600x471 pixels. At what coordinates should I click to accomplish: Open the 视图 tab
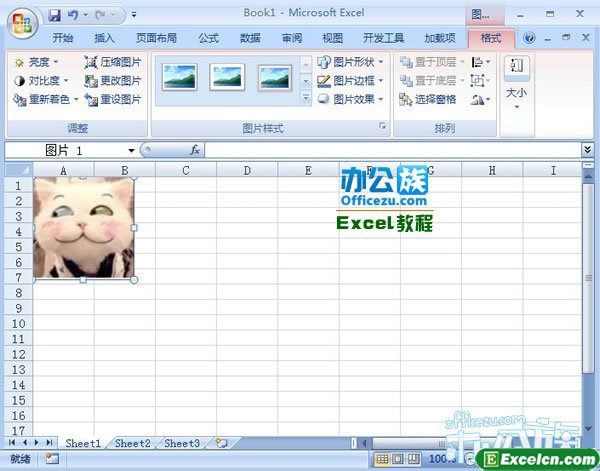click(333, 38)
